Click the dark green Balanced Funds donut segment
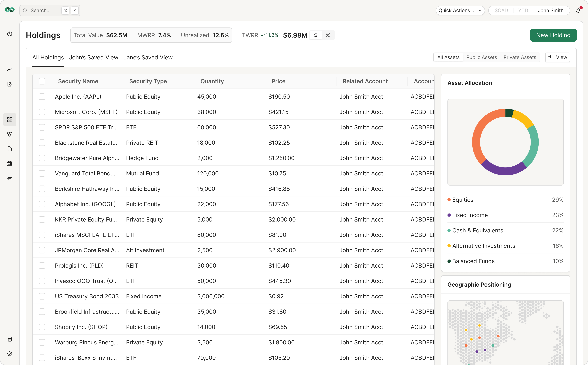588x365 pixels. click(509, 113)
